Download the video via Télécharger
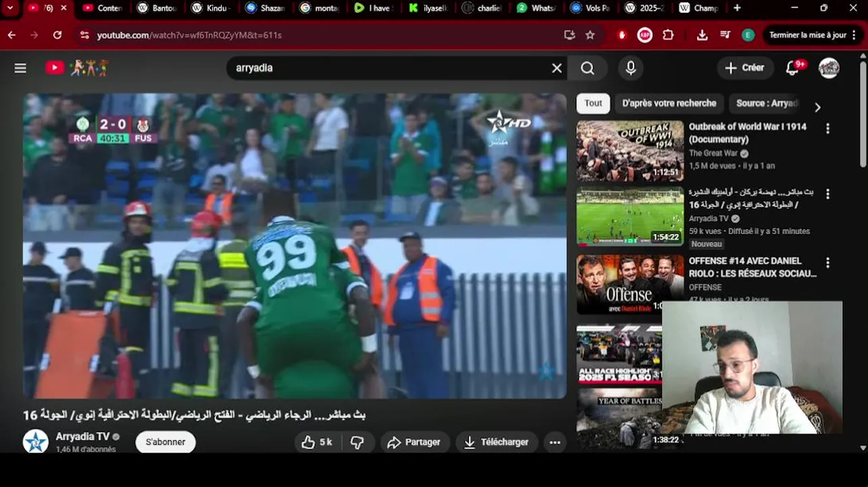 [496, 442]
